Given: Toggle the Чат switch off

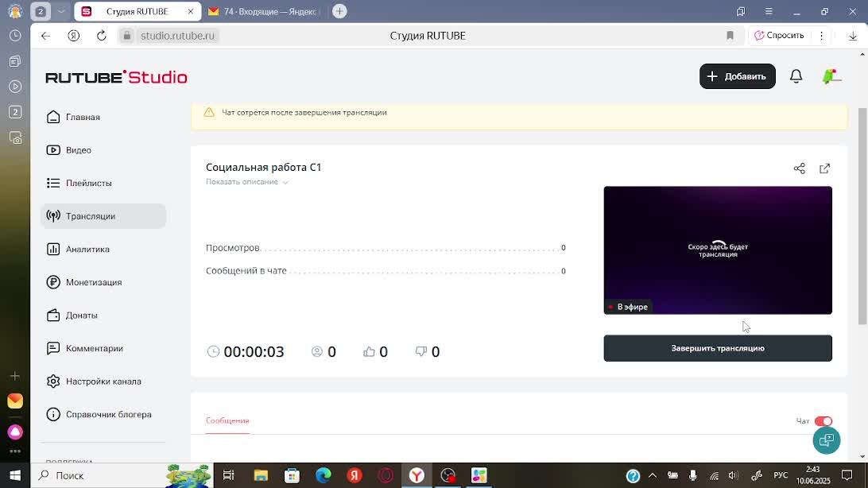Looking at the screenshot, I should [823, 421].
